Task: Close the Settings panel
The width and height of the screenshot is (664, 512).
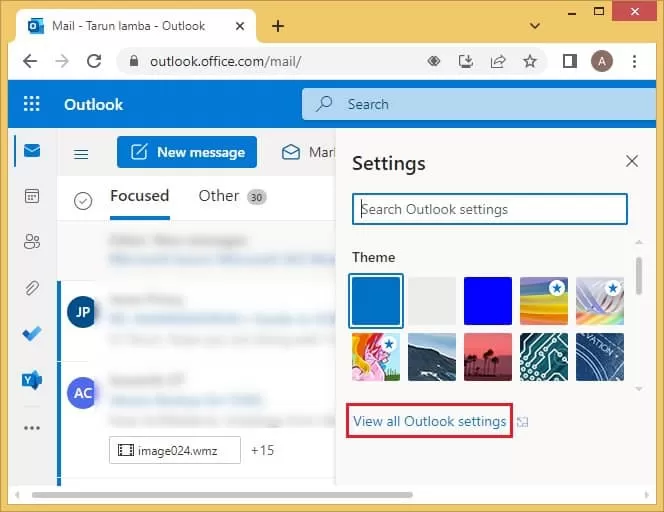Action: pyautogui.click(x=632, y=161)
